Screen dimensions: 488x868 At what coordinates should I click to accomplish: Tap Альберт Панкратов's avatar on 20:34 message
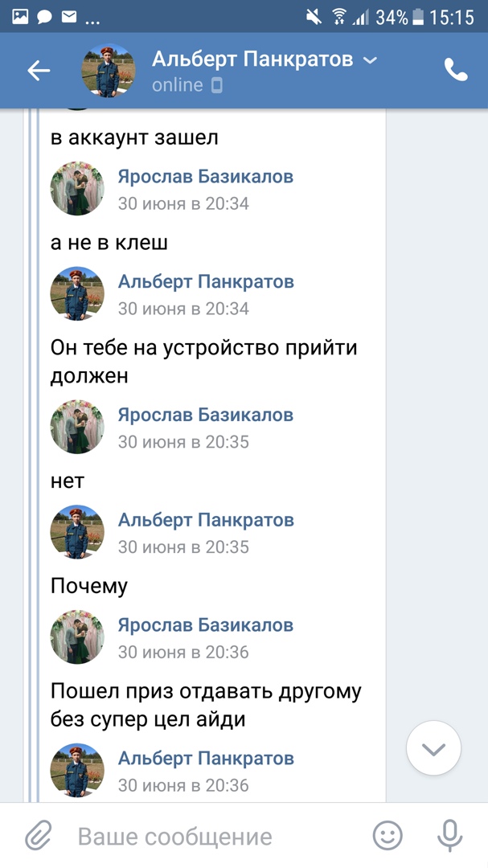tap(77, 293)
